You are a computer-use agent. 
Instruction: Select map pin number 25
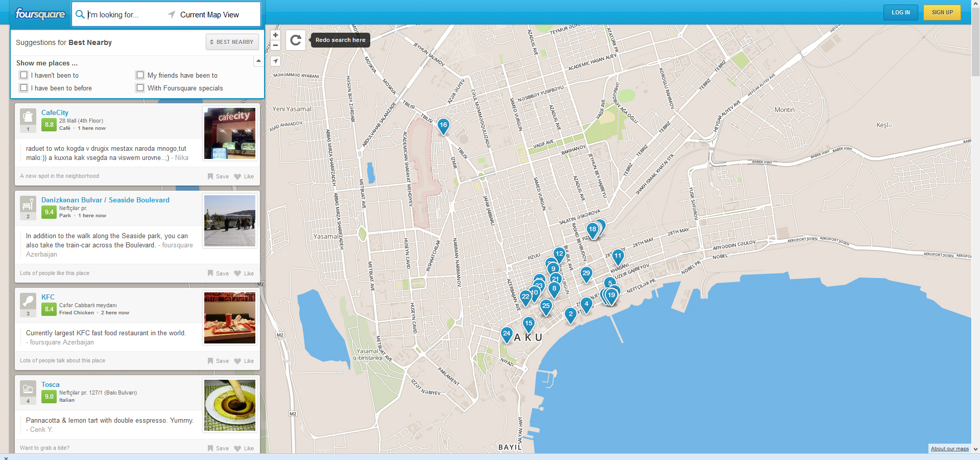click(x=546, y=307)
